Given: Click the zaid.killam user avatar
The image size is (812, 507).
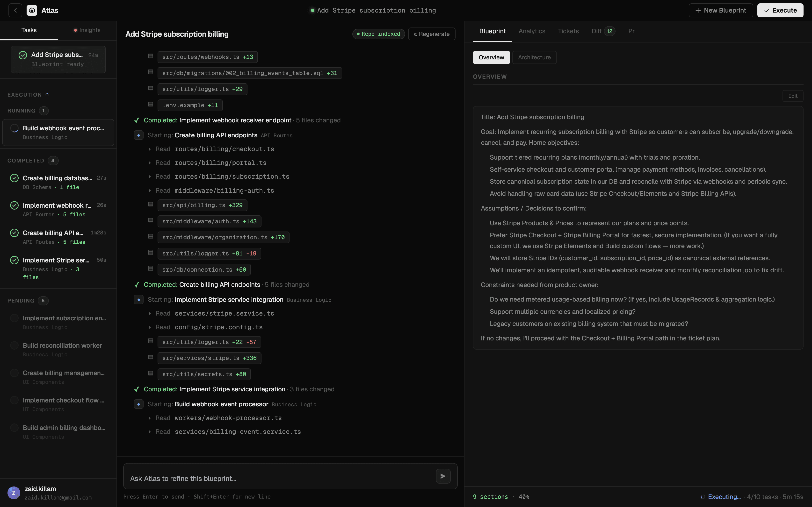Looking at the screenshot, I should pyautogui.click(x=14, y=493).
